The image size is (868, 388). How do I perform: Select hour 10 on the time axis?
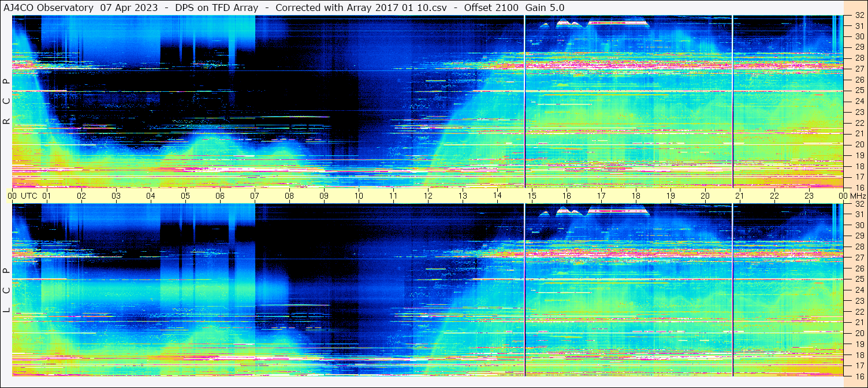point(359,196)
